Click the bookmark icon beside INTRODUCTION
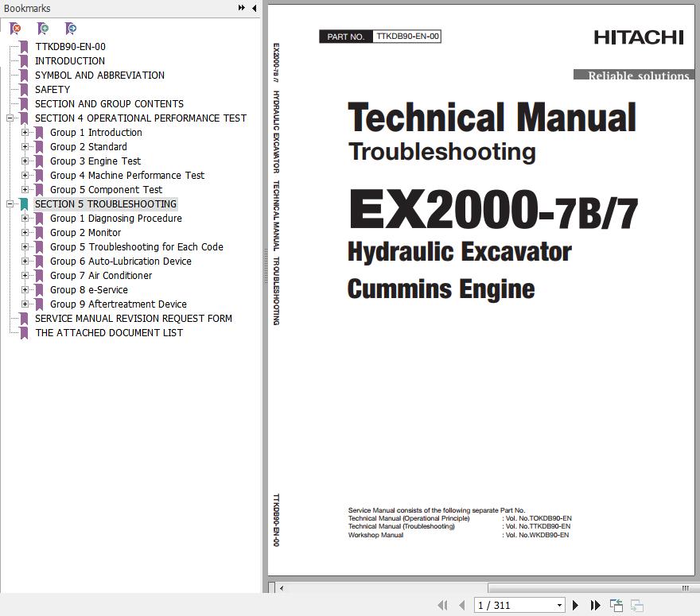 [24, 61]
